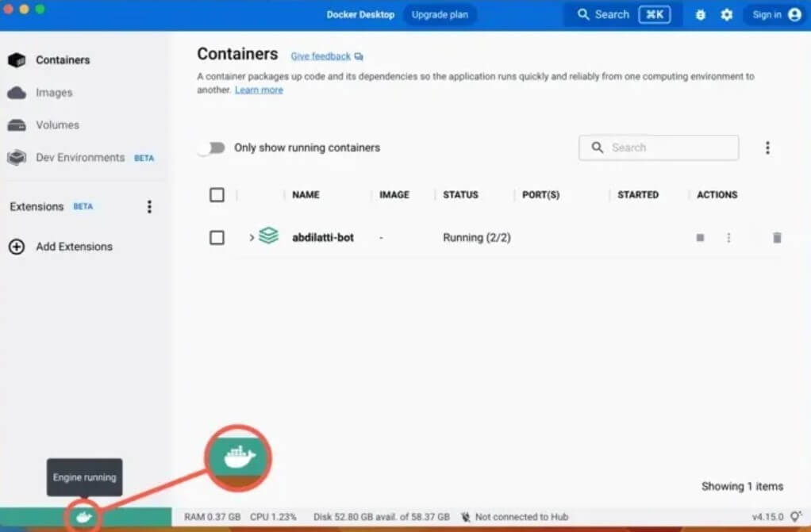The height and width of the screenshot is (532, 811).
Task: Open Volumes section in sidebar
Action: (x=57, y=125)
